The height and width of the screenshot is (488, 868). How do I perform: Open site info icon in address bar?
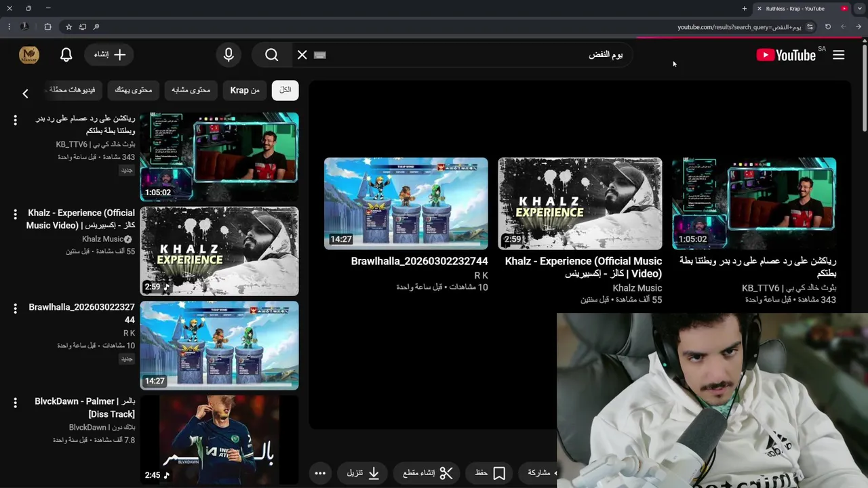tap(810, 26)
